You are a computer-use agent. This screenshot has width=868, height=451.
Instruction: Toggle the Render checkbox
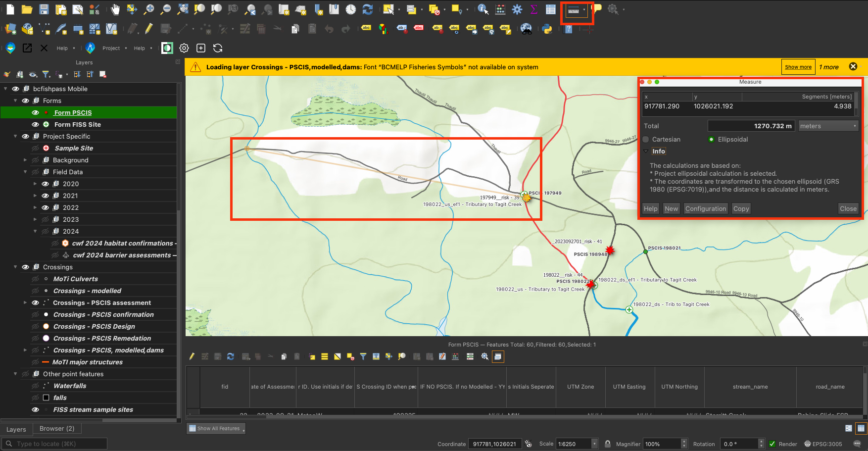click(772, 444)
